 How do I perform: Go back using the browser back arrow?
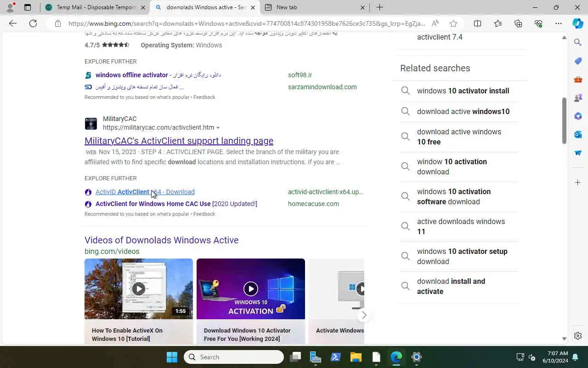click(13, 23)
